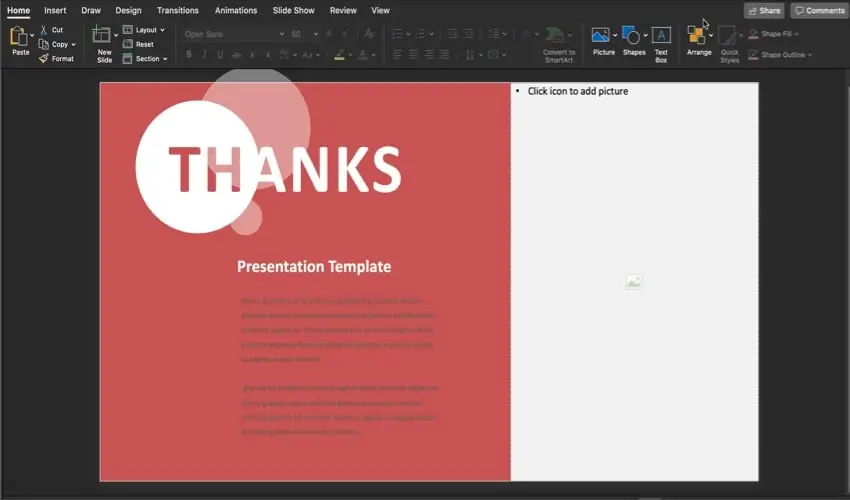This screenshot has height=500, width=850.
Task: Click the Picture insert icon
Action: click(602, 36)
